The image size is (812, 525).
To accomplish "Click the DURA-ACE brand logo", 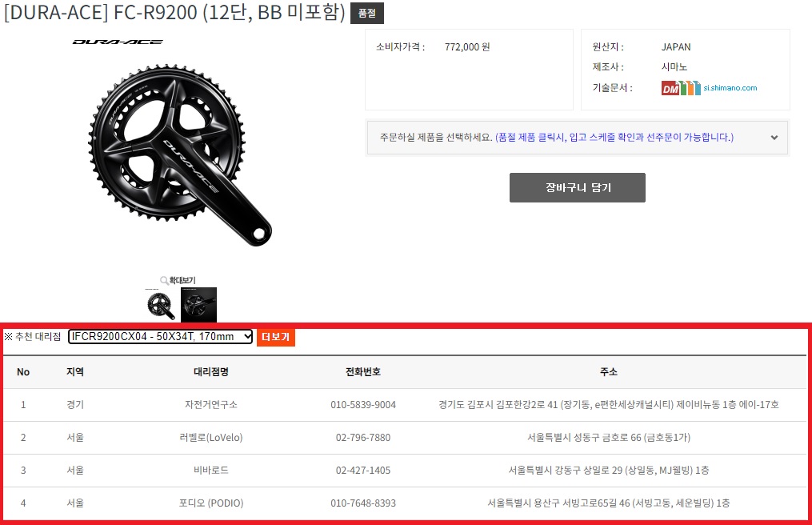I will [x=118, y=42].
